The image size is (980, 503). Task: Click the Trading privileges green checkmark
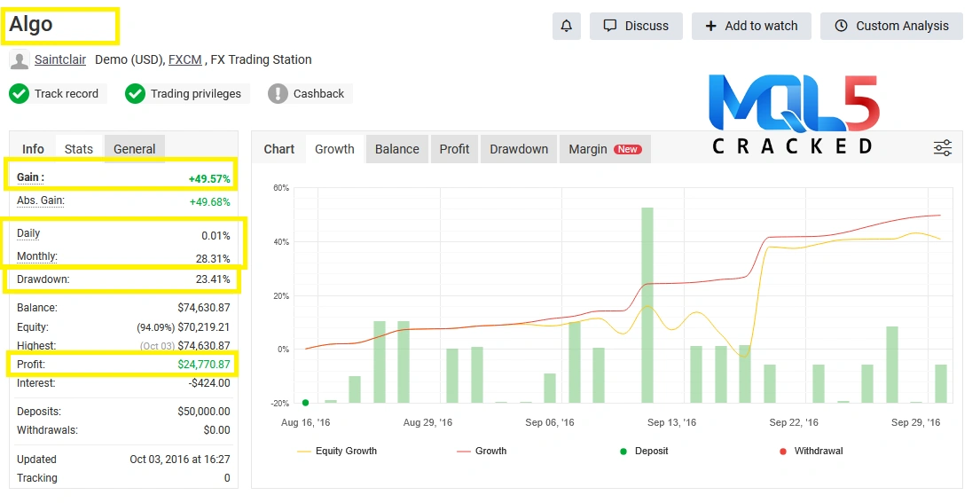(135, 94)
